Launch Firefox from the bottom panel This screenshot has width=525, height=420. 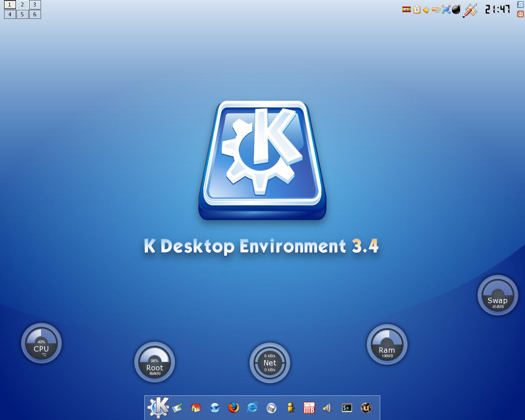point(233,408)
